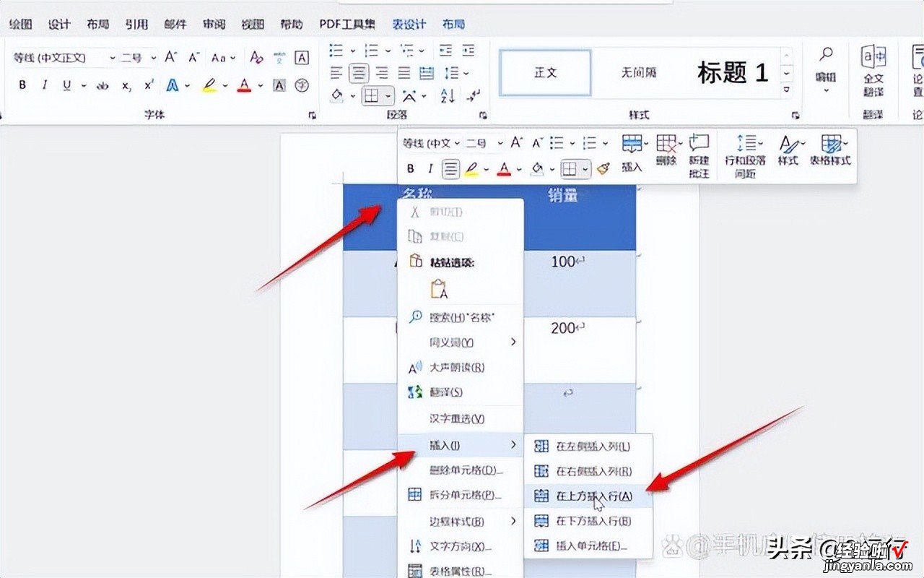Click format painter brush in floating mini toolbar

pos(603,168)
